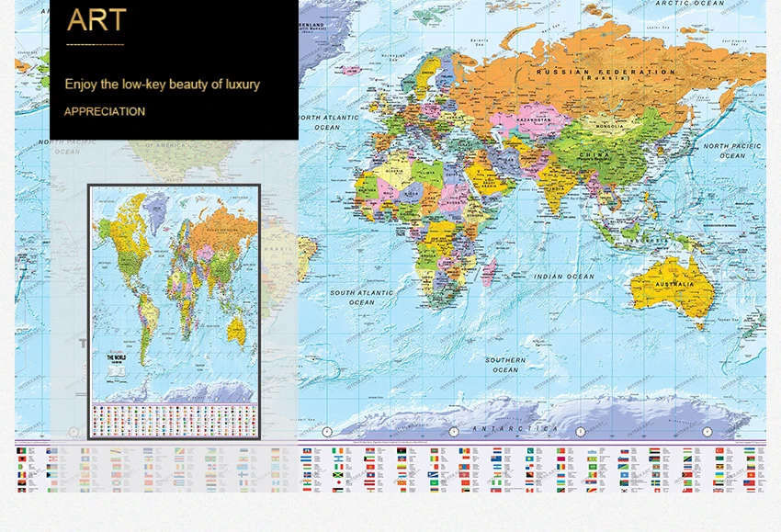Click the flag grid inside the framed poster

click(x=175, y=421)
